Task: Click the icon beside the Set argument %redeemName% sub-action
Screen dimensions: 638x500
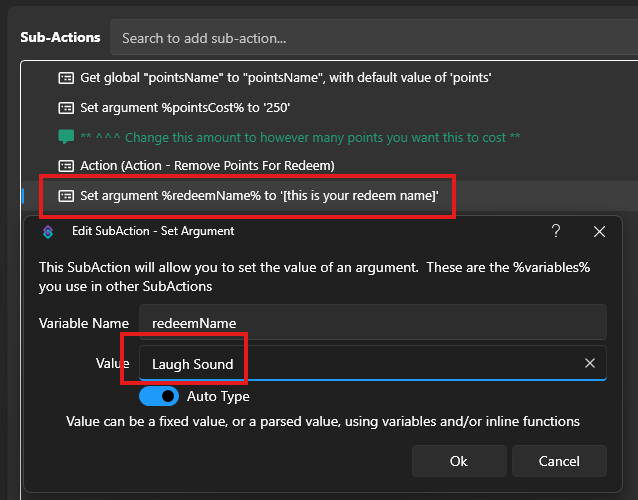Action: pyautogui.click(x=67, y=196)
